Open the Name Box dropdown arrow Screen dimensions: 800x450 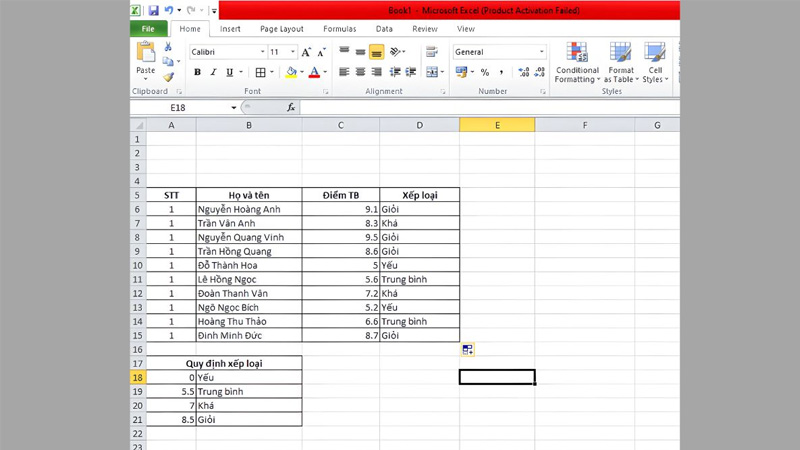click(234, 108)
